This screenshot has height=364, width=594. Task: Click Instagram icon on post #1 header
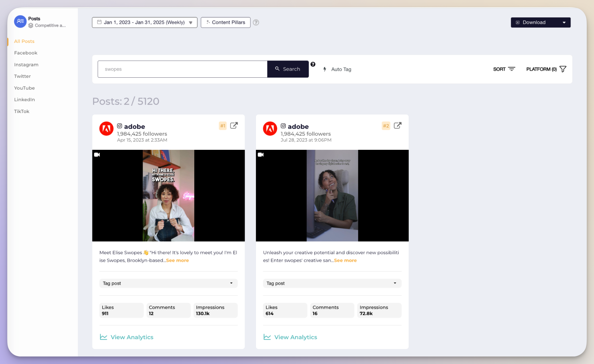[x=119, y=126]
